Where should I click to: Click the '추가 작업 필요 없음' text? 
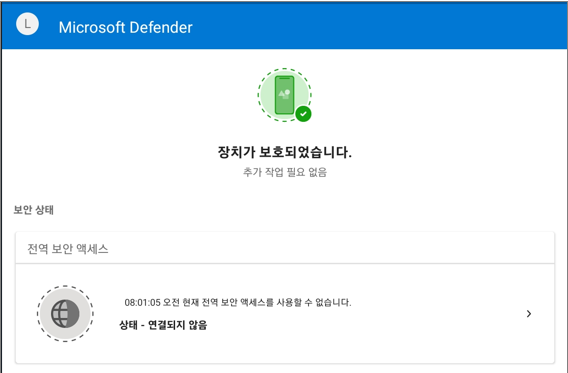285,172
